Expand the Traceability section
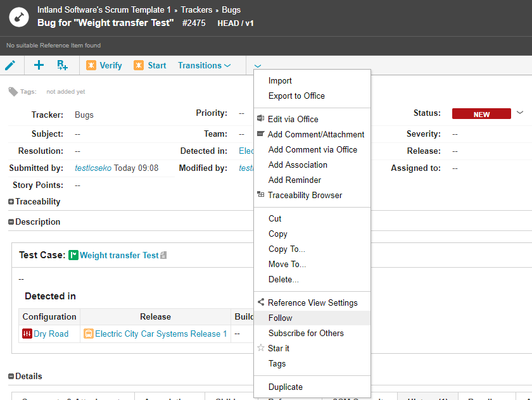This screenshot has width=532, height=400. click(11, 202)
